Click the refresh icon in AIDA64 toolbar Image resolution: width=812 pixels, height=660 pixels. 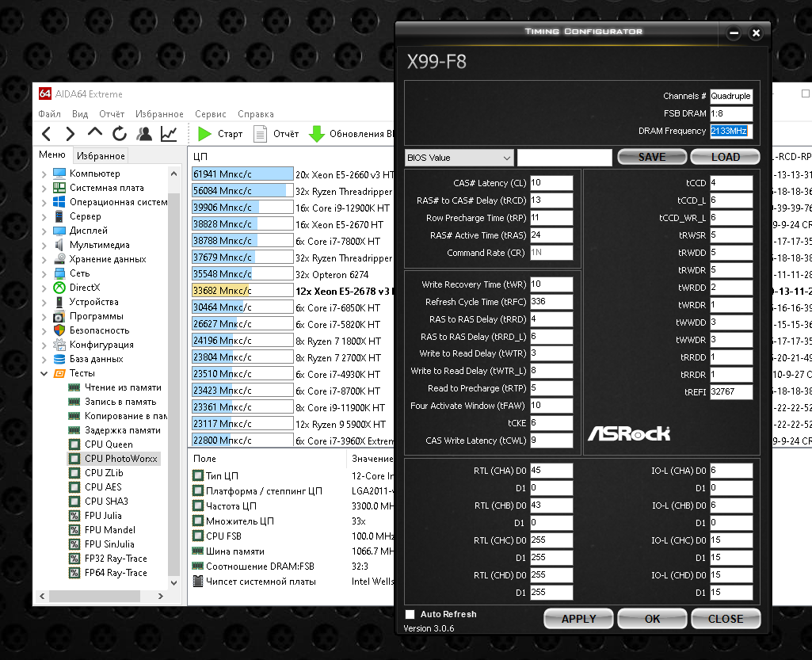120,134
